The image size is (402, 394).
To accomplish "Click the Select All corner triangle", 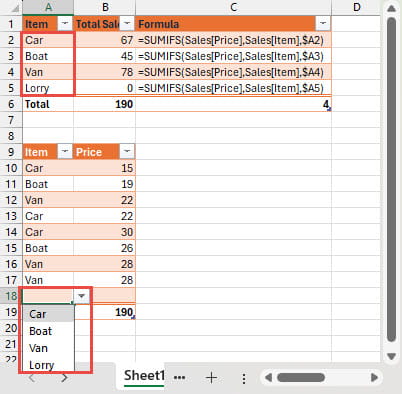I will click(15, 8).
